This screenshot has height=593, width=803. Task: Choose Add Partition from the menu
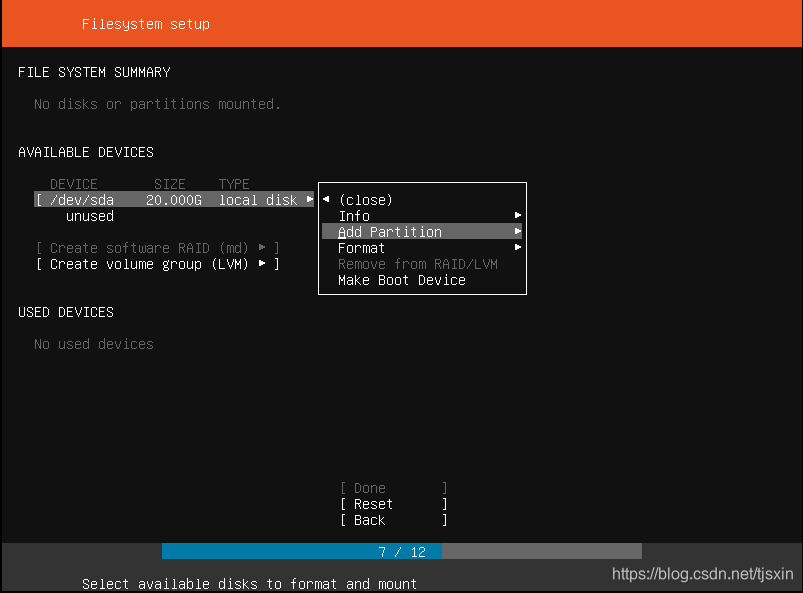[422, 231]
